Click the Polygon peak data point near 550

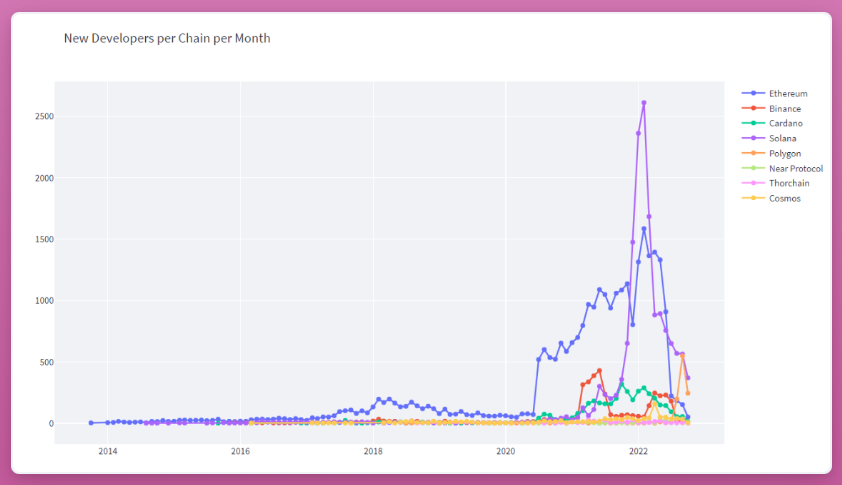pyautogui.click(x=683, y=356)
